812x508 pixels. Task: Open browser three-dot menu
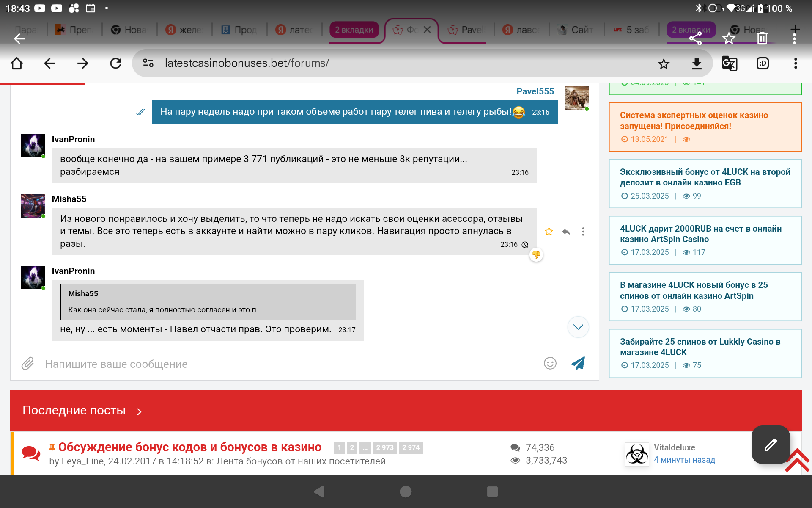(795, 63)
